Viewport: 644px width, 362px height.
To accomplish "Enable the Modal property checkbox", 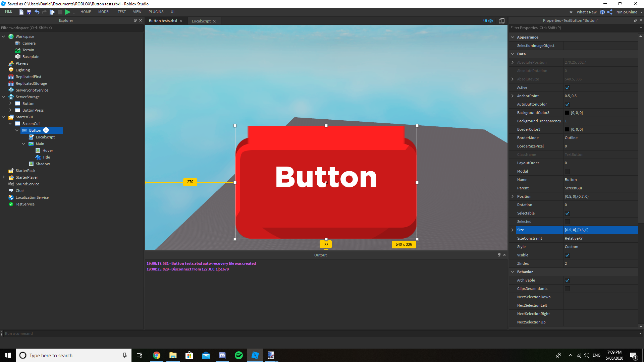I will (567, 171).
